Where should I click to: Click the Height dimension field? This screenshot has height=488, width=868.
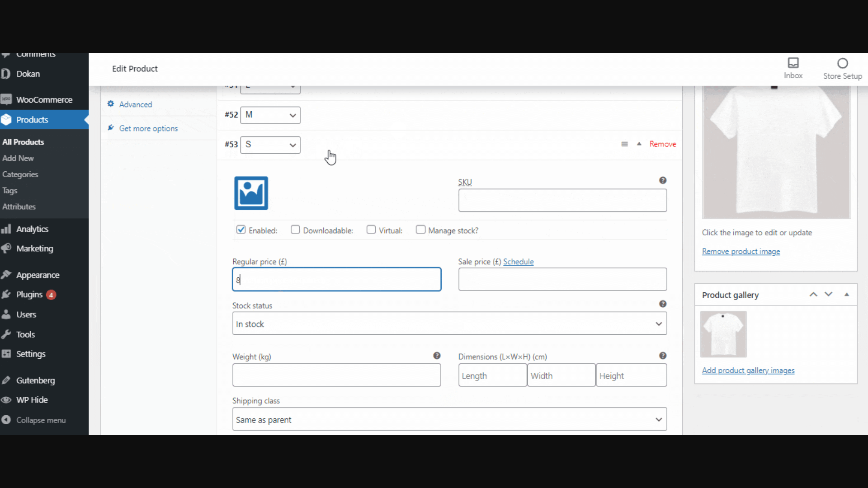[631, 375]
